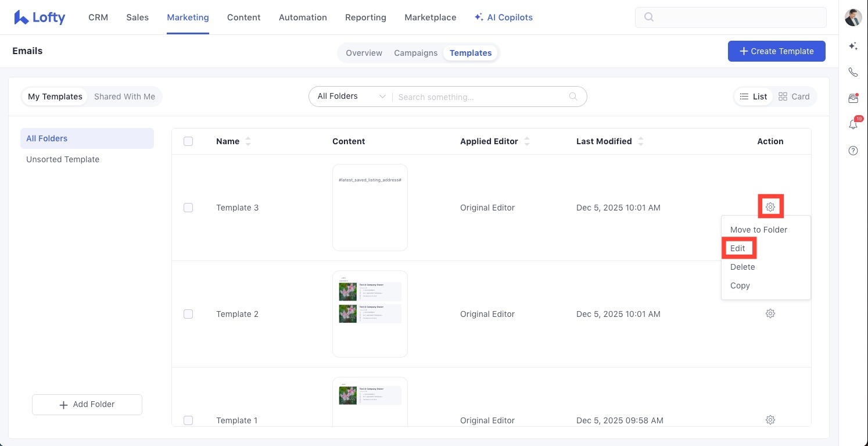
Task: Open the inbox icon with red dot
Action: coord(853,98)
